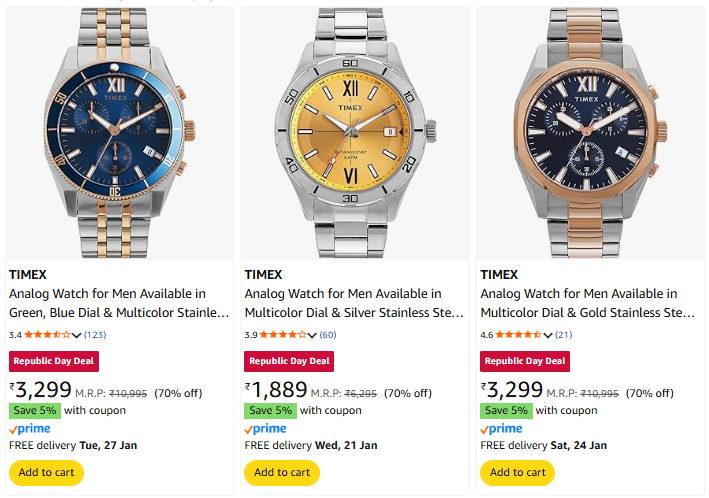Expand rating breakdown arrow beside 3.4 stars
Viewport: 709px width, 498px height.
click(77, 335)
